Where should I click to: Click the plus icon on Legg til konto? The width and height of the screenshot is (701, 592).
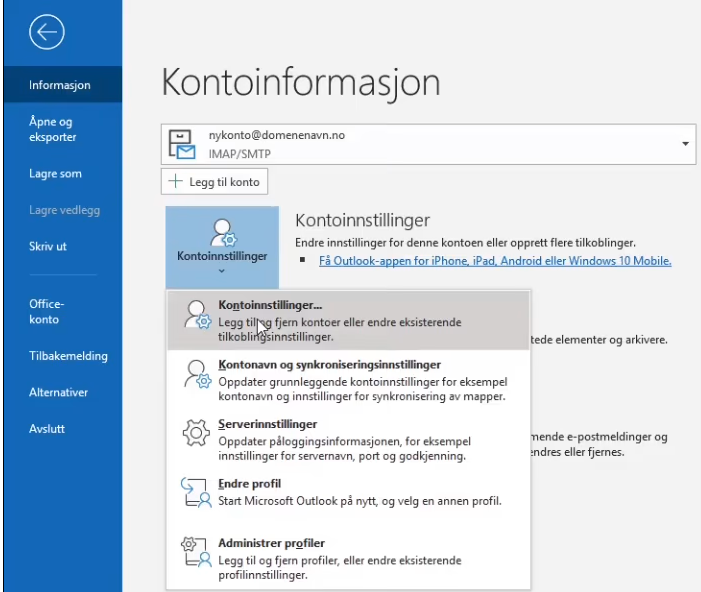pos(176,181)
